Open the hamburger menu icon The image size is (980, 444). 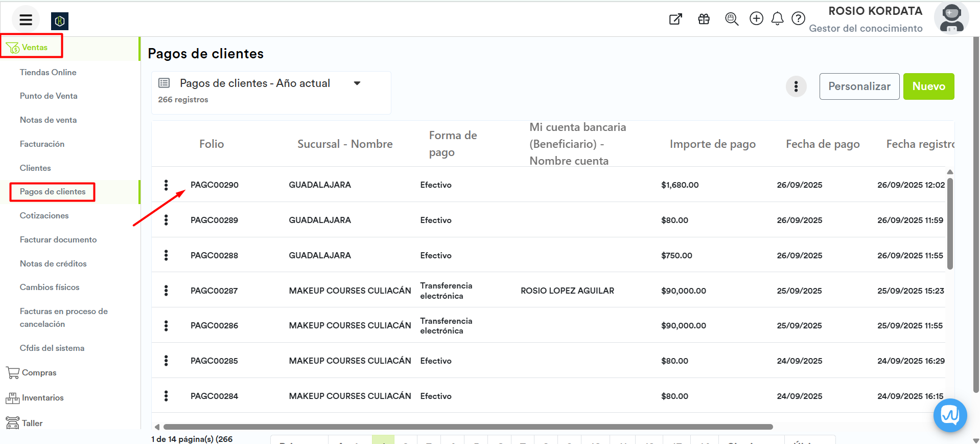tap(26, 20)
